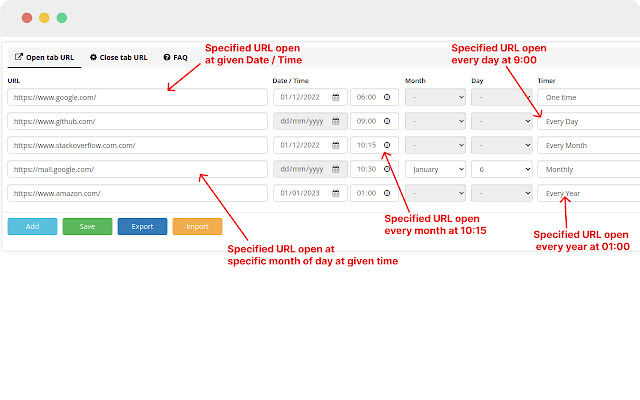Click the question mark FAQ icon
640x400 pixels.
(x=167, y=57)
